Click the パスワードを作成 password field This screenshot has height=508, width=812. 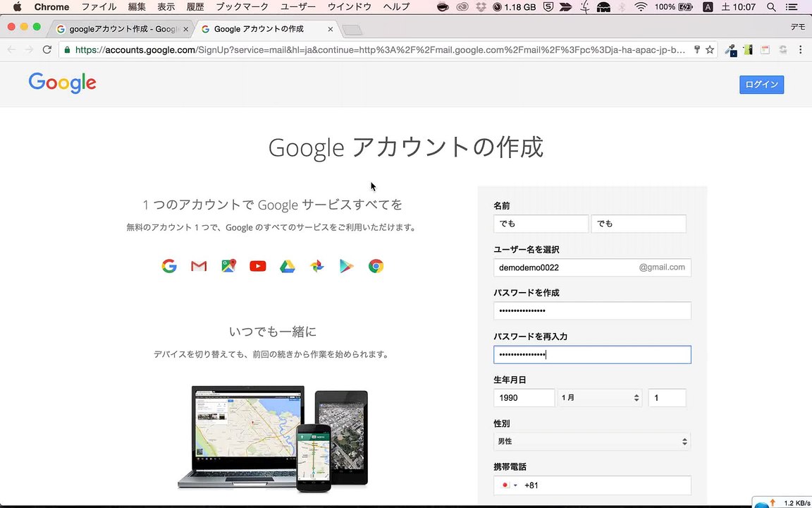(x=592, y=310)
